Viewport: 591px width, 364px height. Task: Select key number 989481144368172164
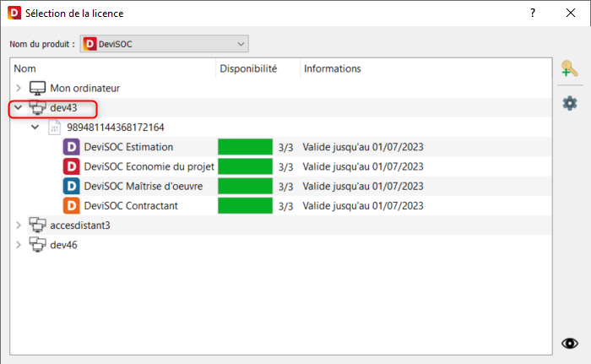[116, 128]
